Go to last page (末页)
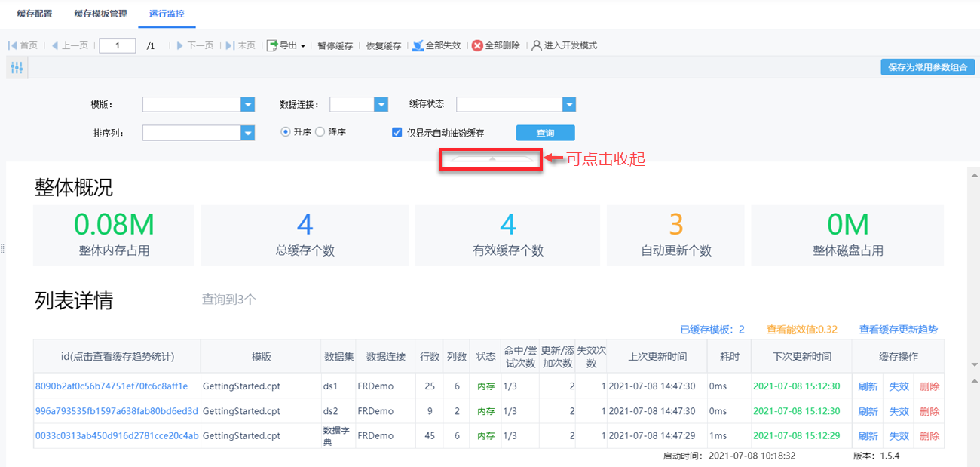The height and width of the screenshot is (467, 980). pos(241,45)
